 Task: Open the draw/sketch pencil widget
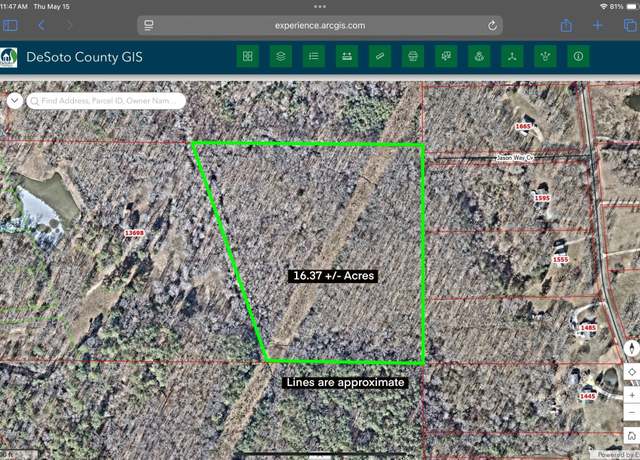(x=380, y=56)
